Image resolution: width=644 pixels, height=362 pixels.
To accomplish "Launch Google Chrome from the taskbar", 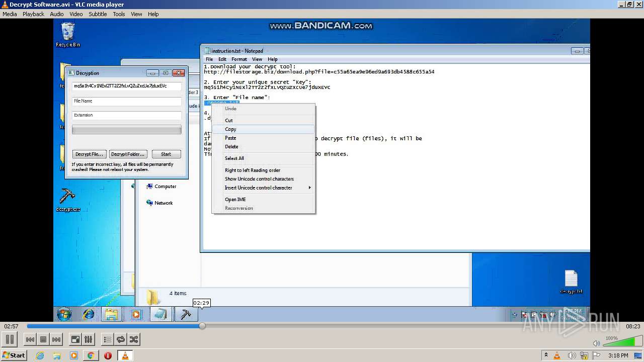I will pos(91,355).
